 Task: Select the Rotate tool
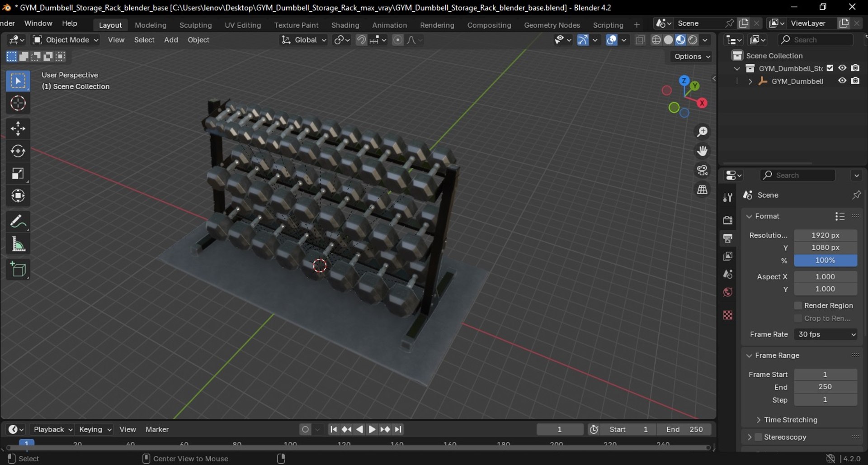pos(18,151)
